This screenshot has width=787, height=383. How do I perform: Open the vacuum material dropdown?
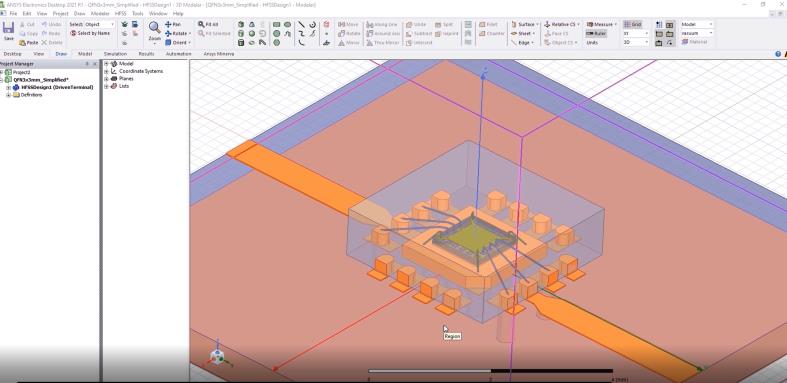(697, 33)
